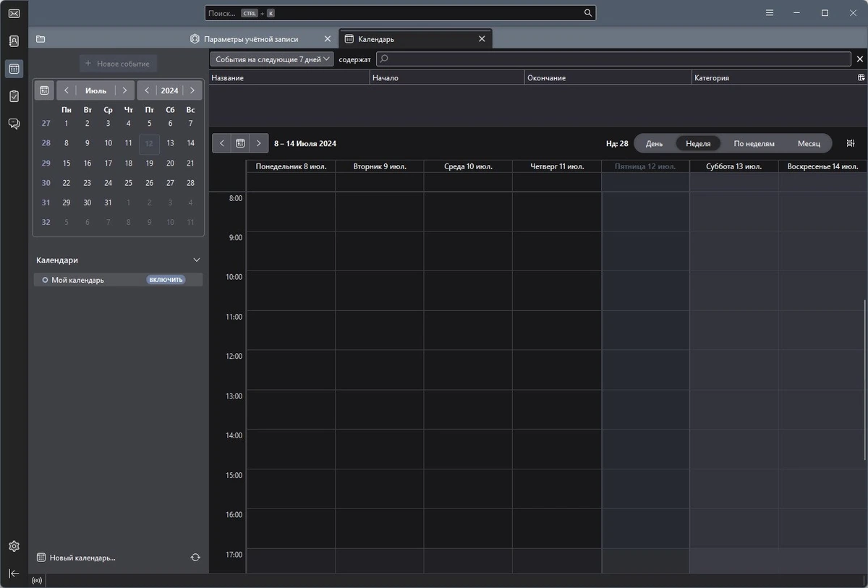Click the Воскресенье 14 июл. day header

point(822,166)
